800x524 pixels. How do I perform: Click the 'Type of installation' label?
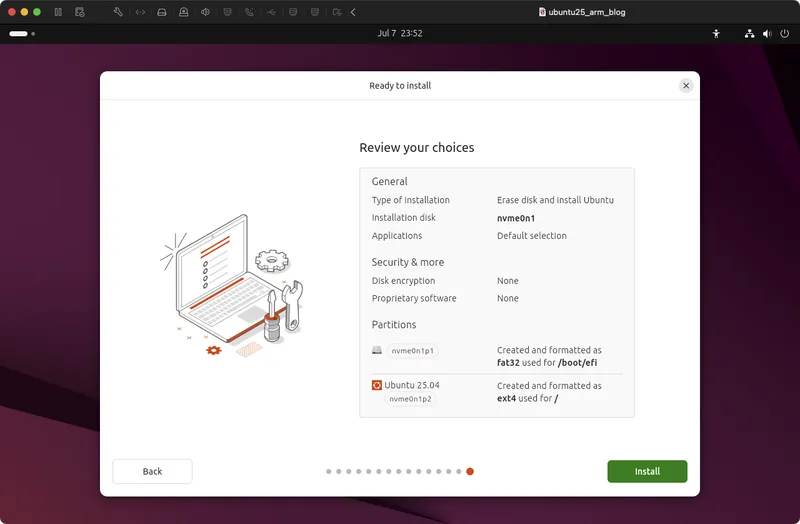click(x=411, y=200)
